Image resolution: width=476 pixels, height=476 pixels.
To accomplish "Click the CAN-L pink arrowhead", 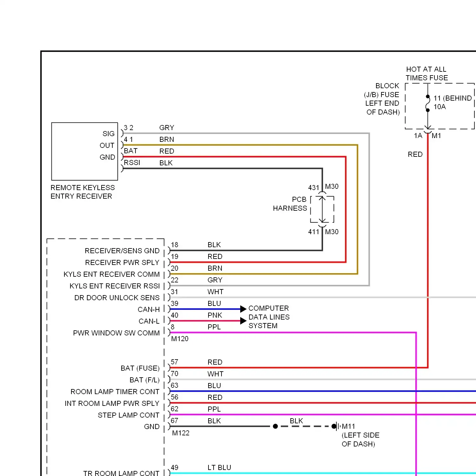I will tap(243, 321).
